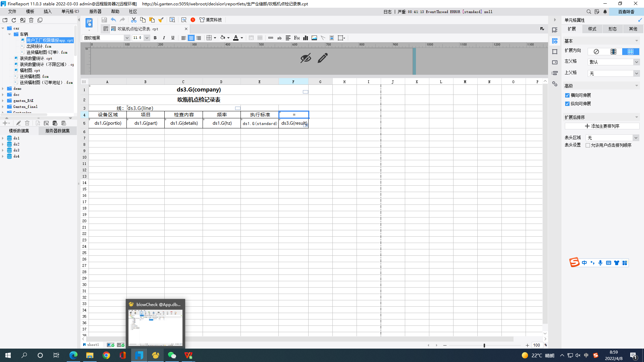Open the search icon in top bar
Screen dimensions: 644x362
(x=589, y=12)
